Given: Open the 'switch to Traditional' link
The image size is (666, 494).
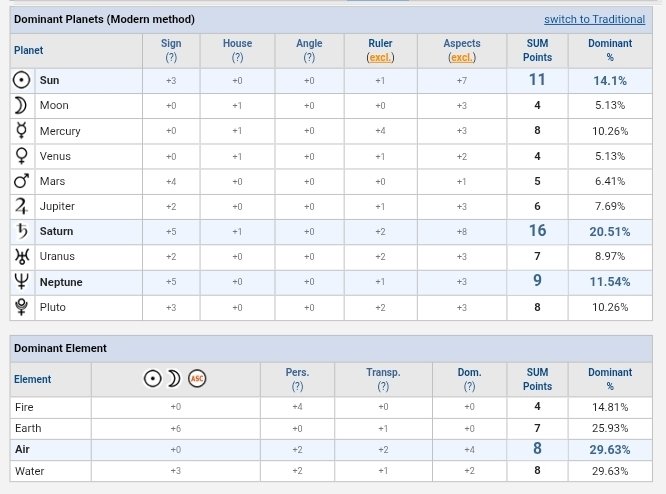Looking at the screenshot, I should [x=594, y=20].
